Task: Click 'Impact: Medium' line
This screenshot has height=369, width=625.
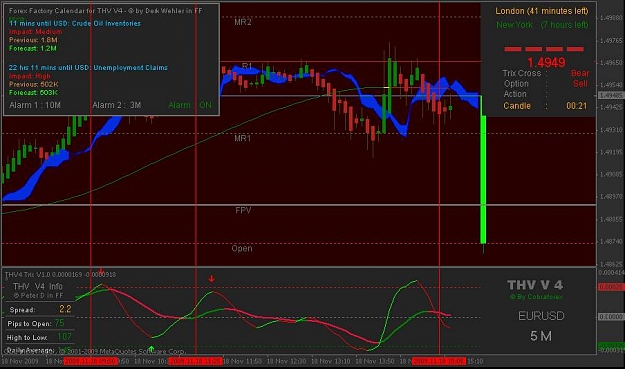Action: point(35,31)
